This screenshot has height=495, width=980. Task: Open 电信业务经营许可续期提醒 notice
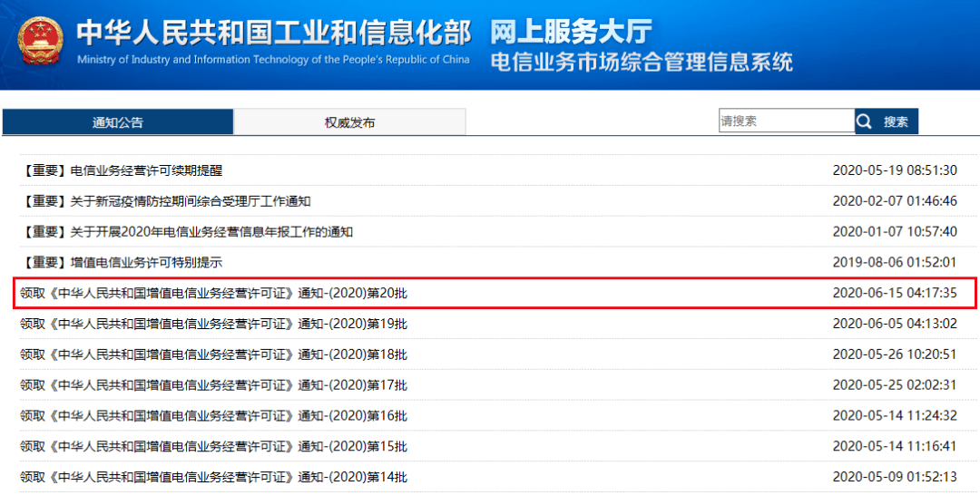point(122,170)
